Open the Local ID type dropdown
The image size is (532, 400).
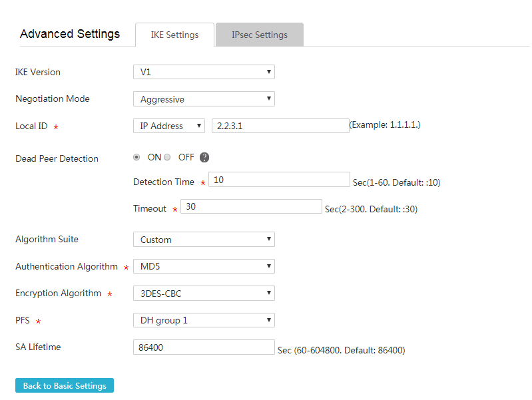pos(169,126)
